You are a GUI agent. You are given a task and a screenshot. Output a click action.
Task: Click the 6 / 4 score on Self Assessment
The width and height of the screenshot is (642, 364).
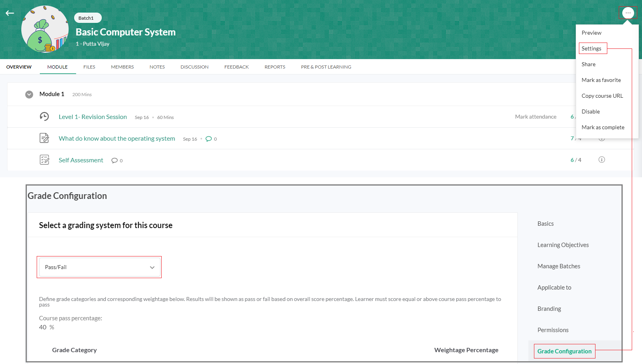click(x=576, y=160)
